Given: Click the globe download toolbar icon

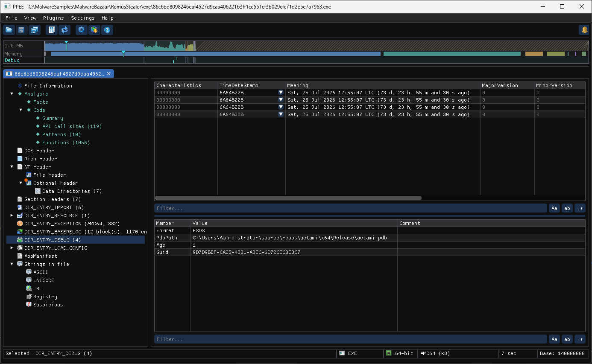Looking at the screenshot, I should point(94,30).
